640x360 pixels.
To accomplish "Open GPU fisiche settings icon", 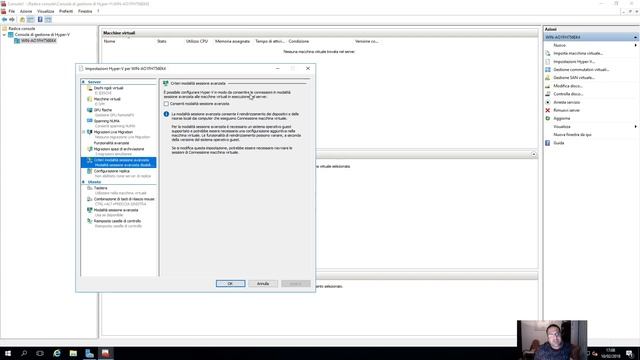I will (90, 110).
